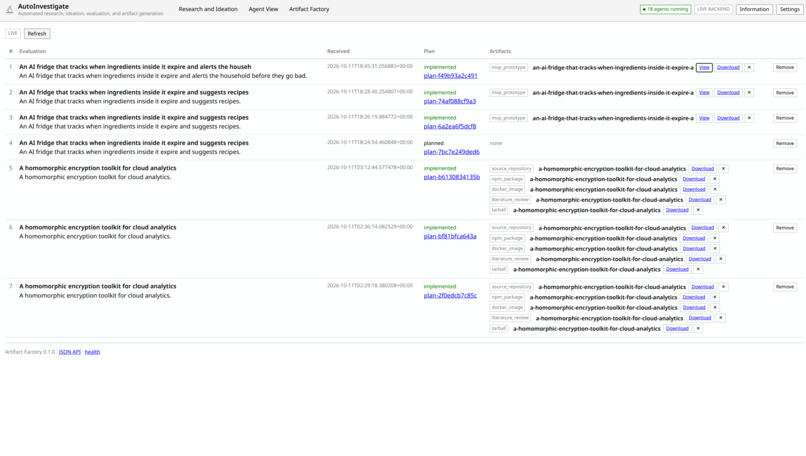The image size is (806, 456).
Task: Click the 18 agents running indicator
Action: 665,9
